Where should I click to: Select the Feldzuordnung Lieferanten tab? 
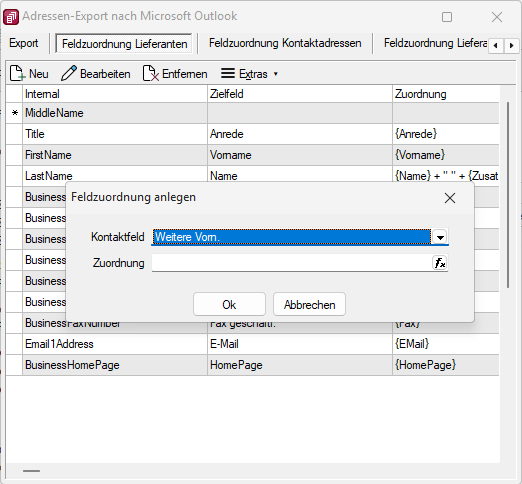pyautogui.click(x=124, y=44)
